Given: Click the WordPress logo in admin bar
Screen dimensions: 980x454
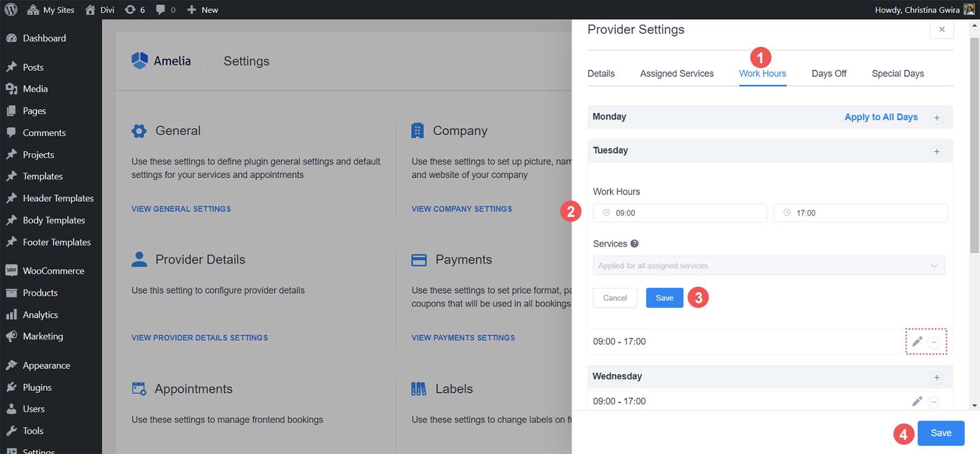Looking at the screenshot, I should (11, 10).
